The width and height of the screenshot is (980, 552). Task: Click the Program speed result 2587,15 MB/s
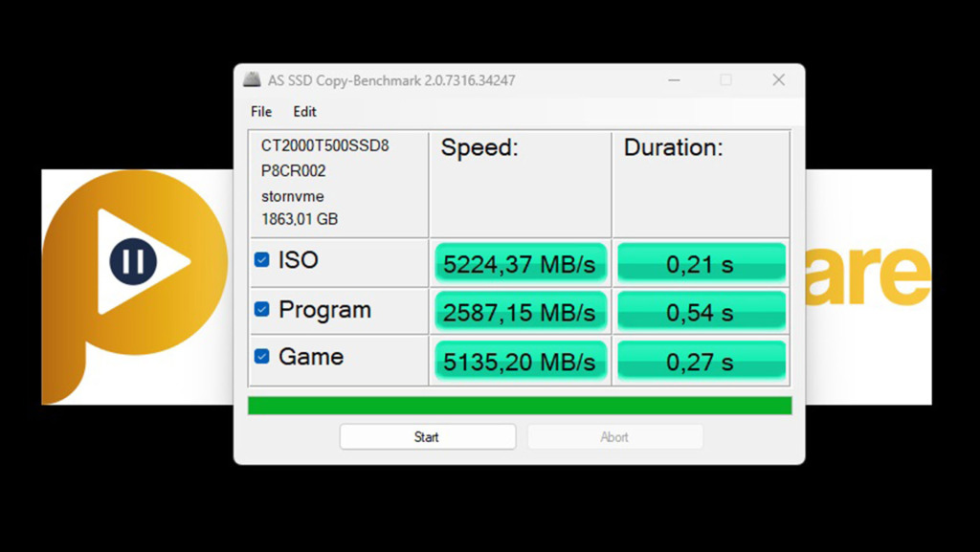[x=520, y=311]
